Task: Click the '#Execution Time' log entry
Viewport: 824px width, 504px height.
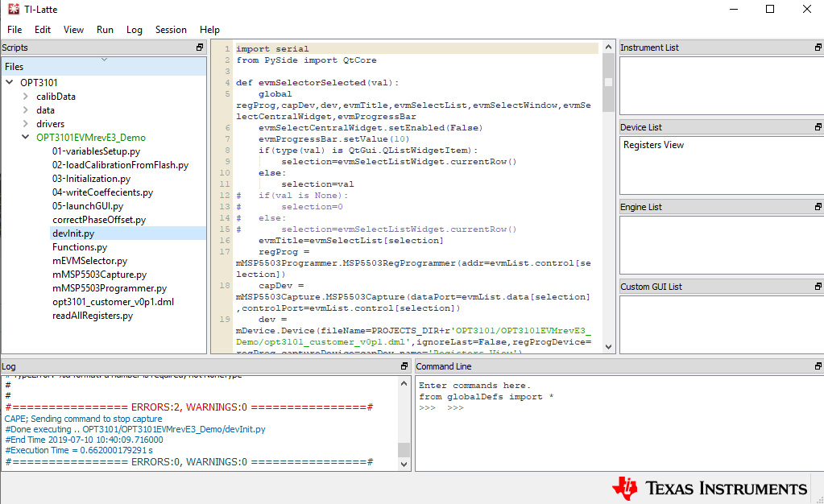Action: pos(79,450)
